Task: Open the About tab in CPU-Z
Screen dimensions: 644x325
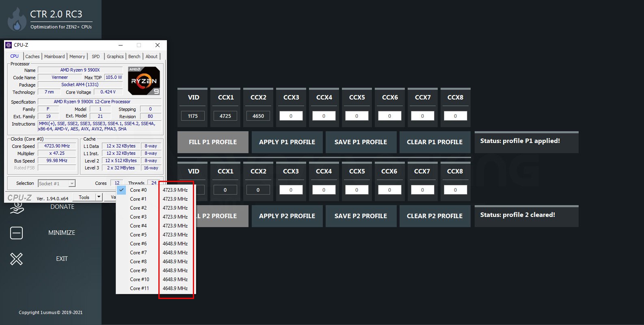Action: (x=151, y=56)
